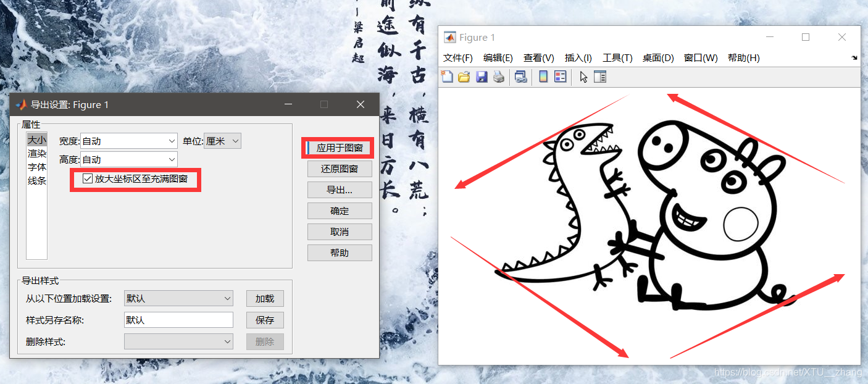
Task: Click 应用于图窗 apply to figure button
Action: tap(340, 148)
